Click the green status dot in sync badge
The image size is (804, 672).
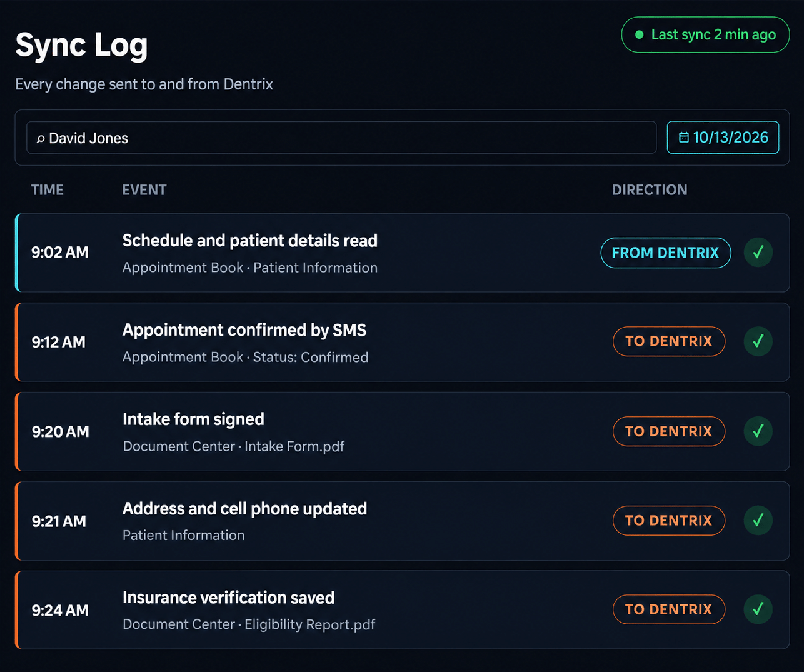point(639,35)
